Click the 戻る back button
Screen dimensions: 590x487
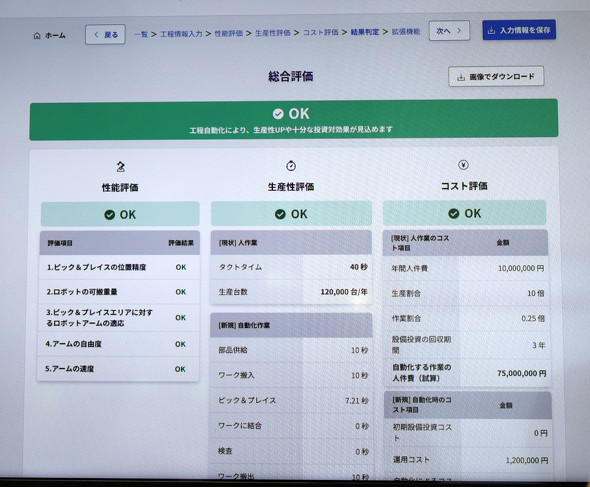105,35
